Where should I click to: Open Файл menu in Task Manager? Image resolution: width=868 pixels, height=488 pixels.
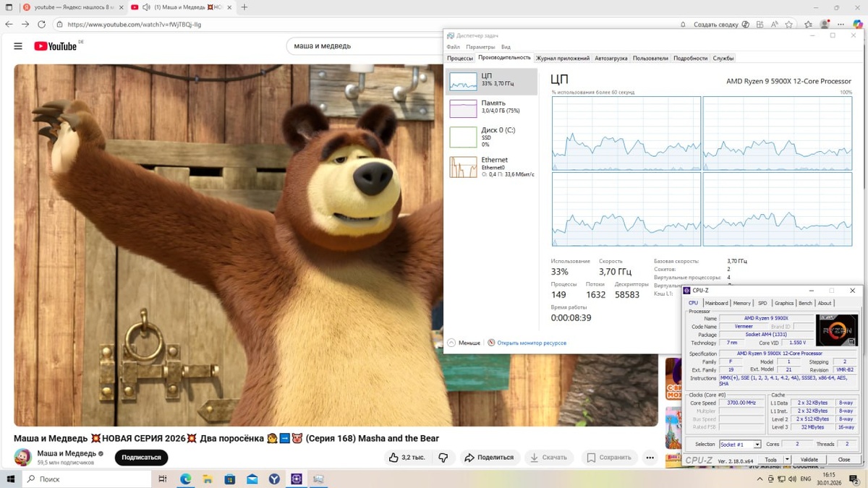click(454, 47)
